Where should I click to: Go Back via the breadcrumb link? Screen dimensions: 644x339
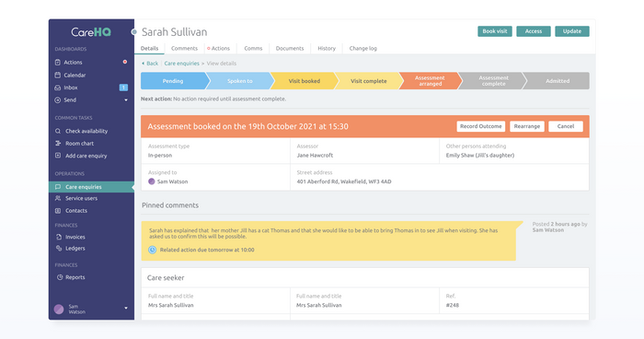pos(150,64)
